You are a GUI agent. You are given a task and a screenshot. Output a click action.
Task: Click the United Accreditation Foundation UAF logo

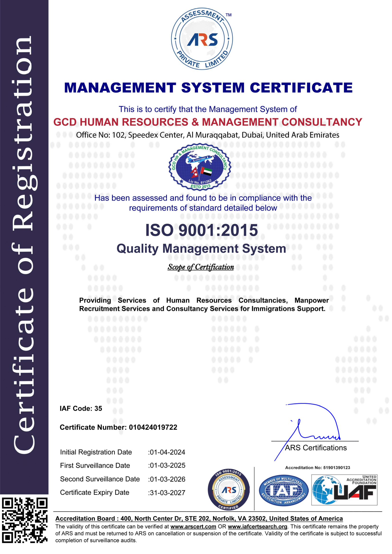tap(344, 490)
